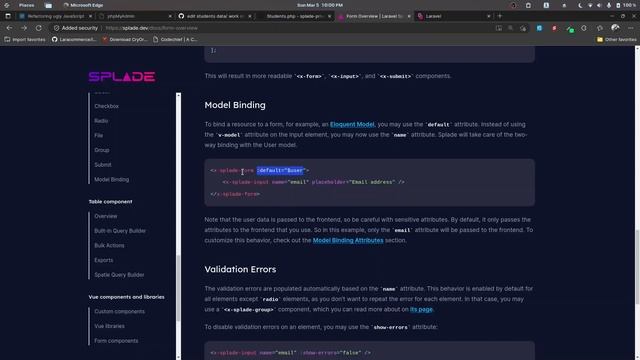640x360 pixels.
Task: Open the tab actions menu icon
Action: click(8, 16)
